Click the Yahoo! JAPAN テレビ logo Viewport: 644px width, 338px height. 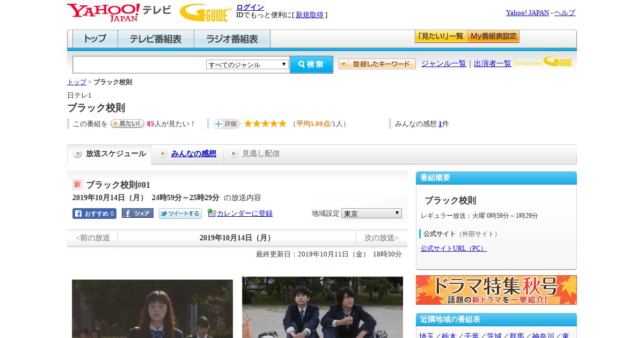(119, 12)
